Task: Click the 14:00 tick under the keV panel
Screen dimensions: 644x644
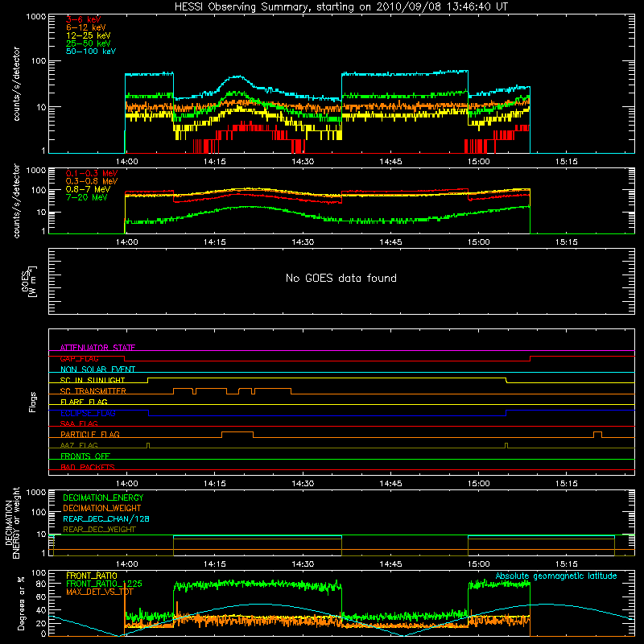Action: pos(126,162)
